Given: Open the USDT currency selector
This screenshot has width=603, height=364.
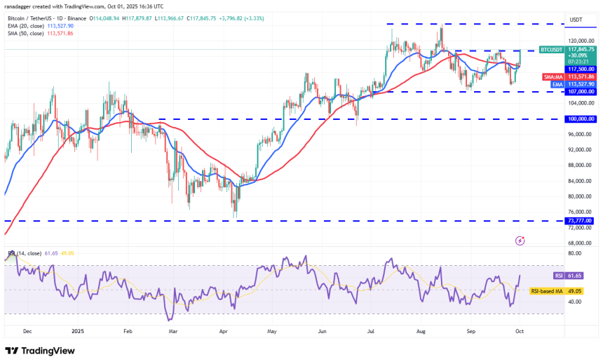Looking at the screenshot, I should (577, 19).
